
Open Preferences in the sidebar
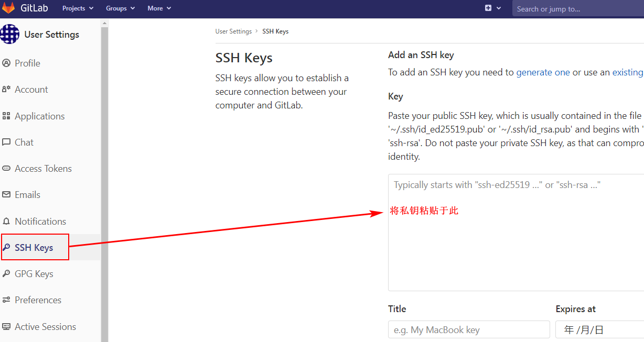[38, 300]
